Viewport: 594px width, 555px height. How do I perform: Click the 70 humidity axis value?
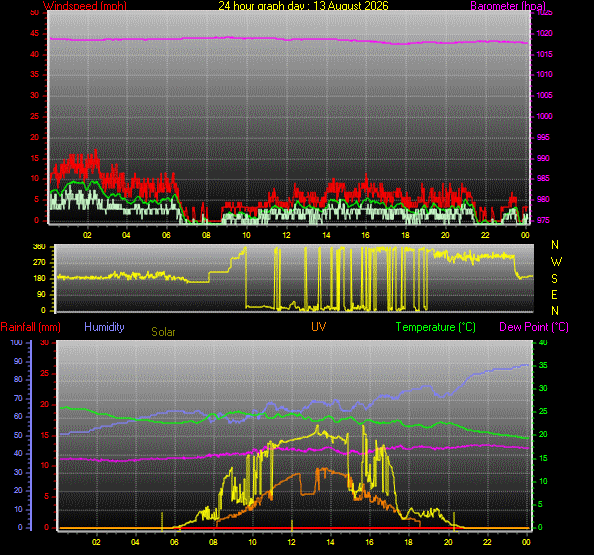(x=18, y=398)
